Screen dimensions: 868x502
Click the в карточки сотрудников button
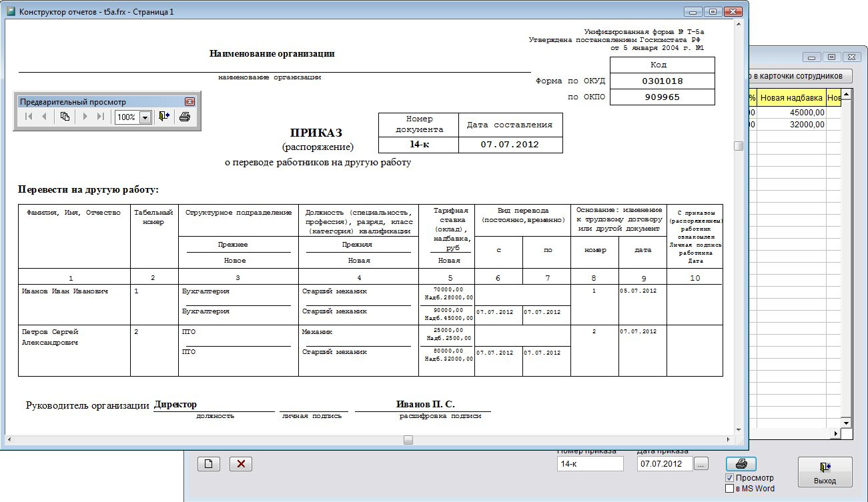[801, 76]
